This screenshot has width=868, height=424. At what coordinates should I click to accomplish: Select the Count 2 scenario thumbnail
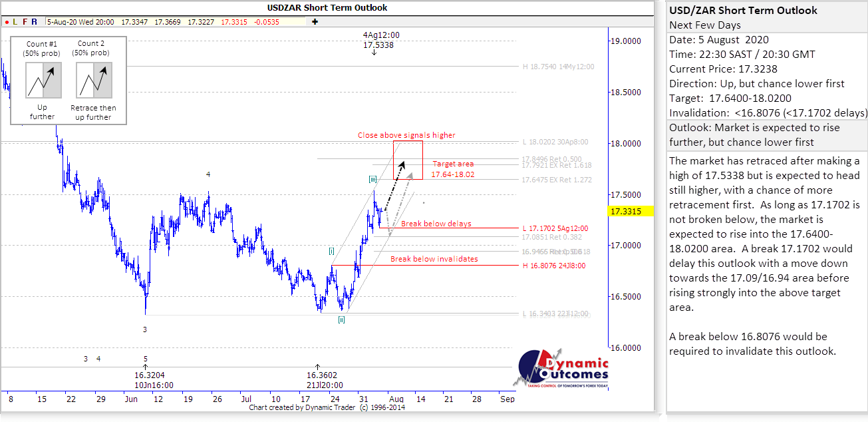click(93, 80)
